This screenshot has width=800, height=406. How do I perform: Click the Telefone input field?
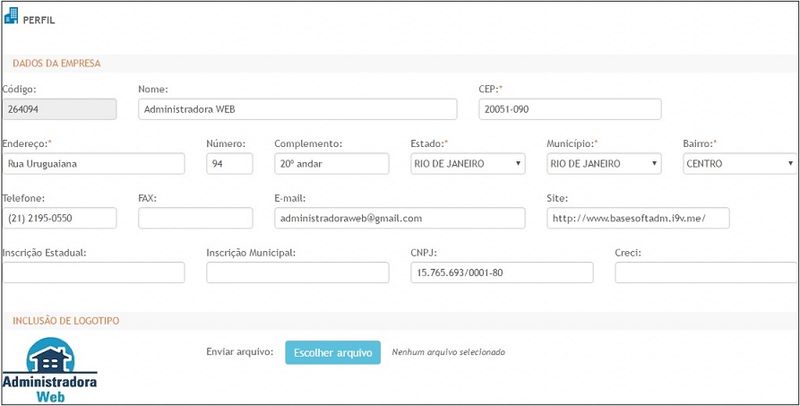pyautogui.click(x=61, y=218)
